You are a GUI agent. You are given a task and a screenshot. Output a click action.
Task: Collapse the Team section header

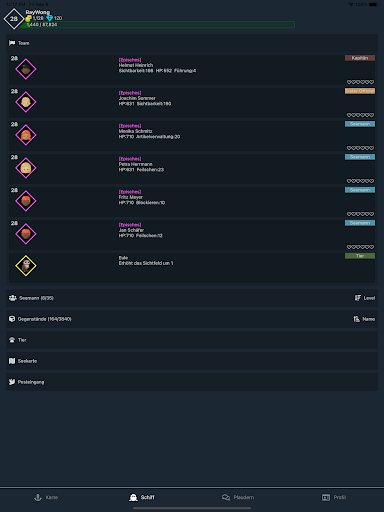pos(192,43)
